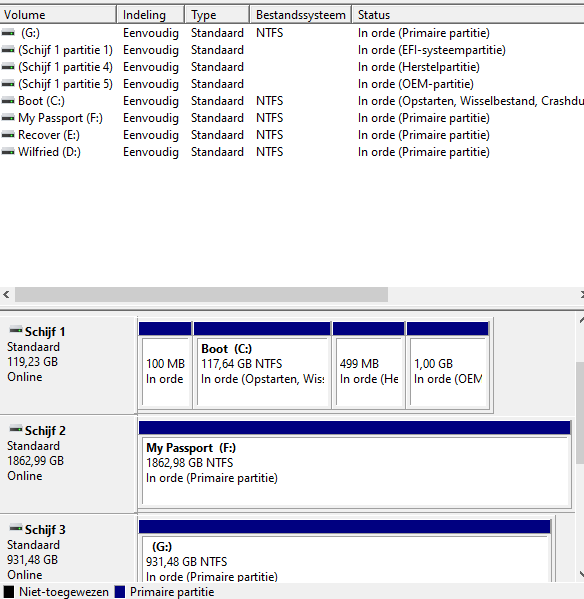This screenshot has height=599, width=584.
Task: Select the My Passport (F:) partition block
Action: [355, 465]
